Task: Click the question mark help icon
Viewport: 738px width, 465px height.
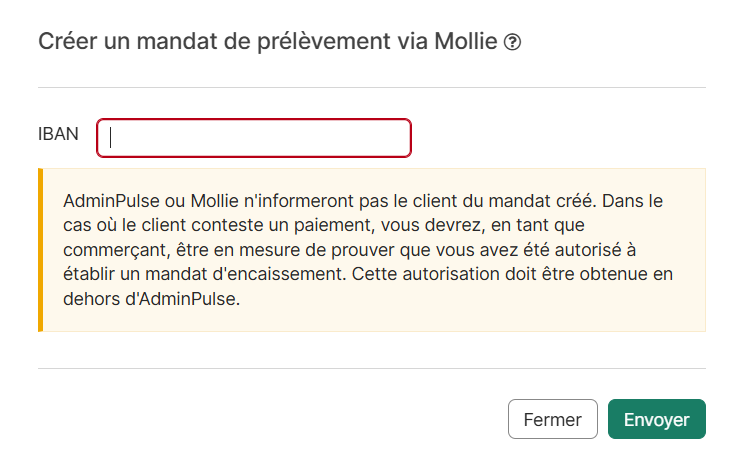Action: [x=512, y=42]
